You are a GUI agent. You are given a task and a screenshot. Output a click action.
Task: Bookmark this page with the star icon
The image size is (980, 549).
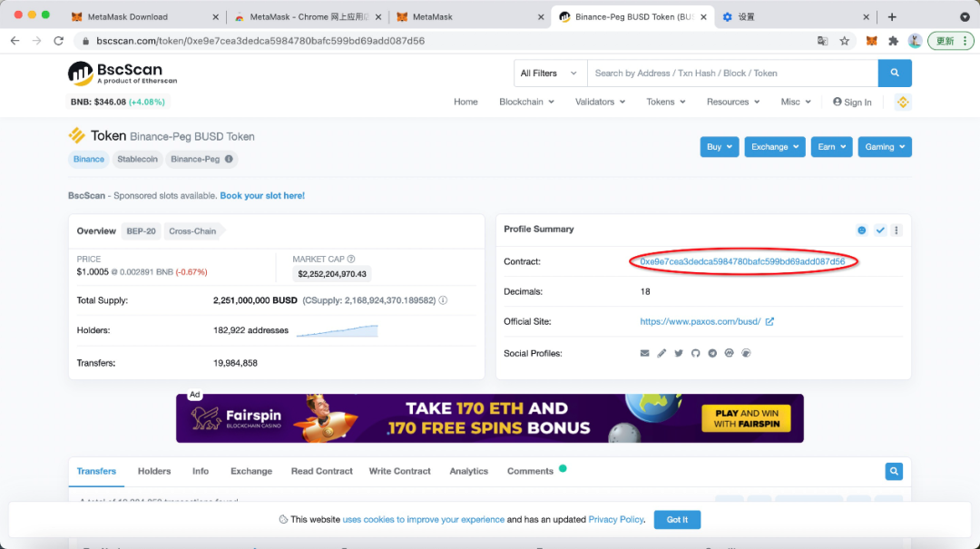coord(845,41)
